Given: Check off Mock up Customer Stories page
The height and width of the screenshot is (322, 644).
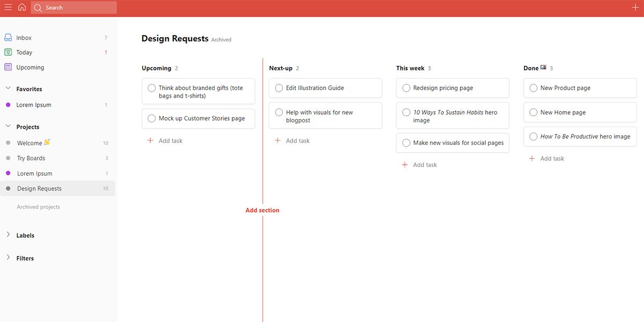Looking at the screenshot, I should click(x=151, y=118).
